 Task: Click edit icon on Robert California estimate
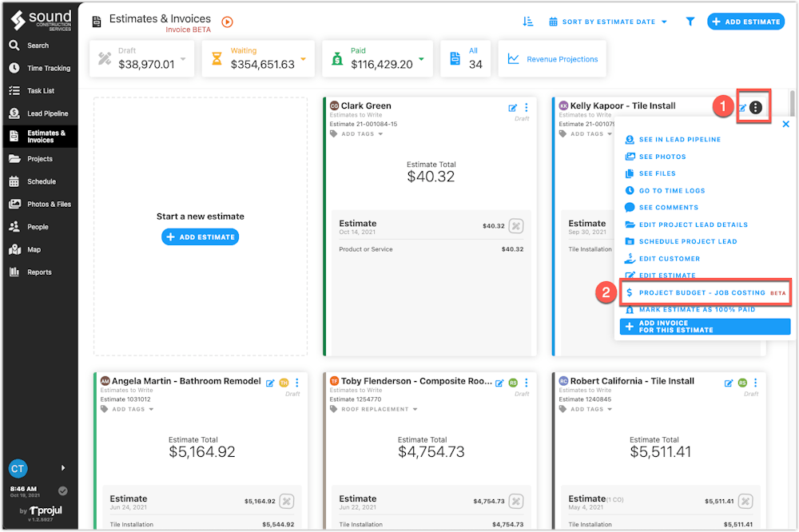tap(729, 383)
